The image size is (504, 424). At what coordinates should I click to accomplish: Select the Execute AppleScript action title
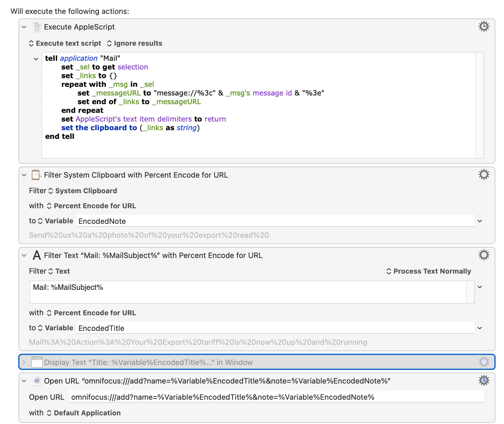pyautogui.click(x=79, y=27)
